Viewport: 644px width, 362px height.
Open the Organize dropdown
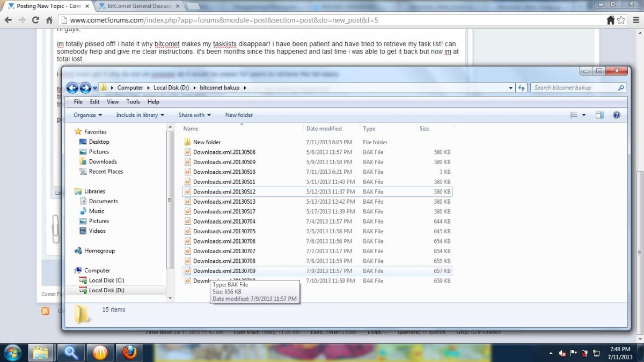pyautogui.click(x=88, y=115)
